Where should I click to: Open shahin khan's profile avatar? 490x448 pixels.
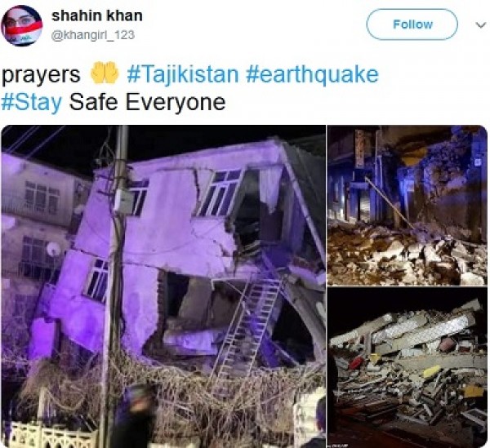click(21, 25)
